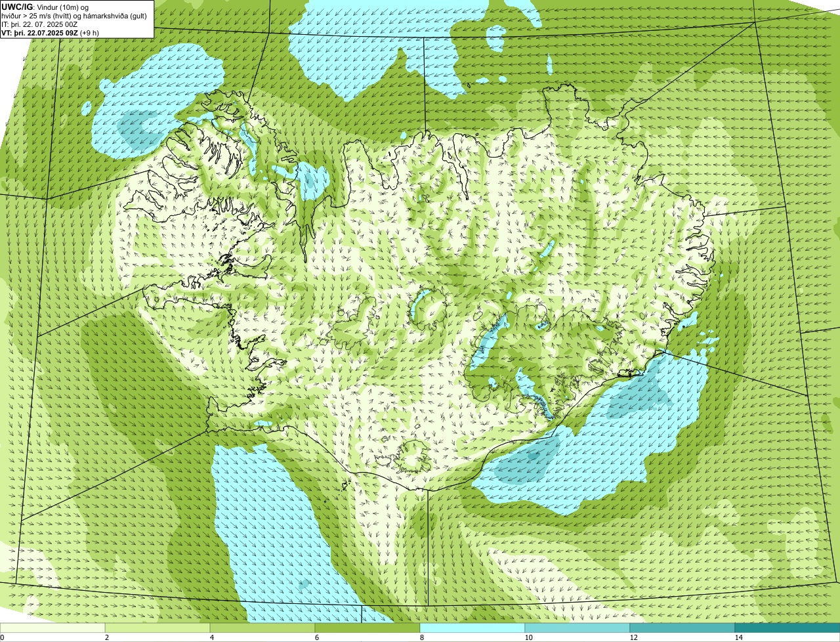Click the '14' scale label
Viewport: 840px width, 642px height.
click(x=738, y=637)
